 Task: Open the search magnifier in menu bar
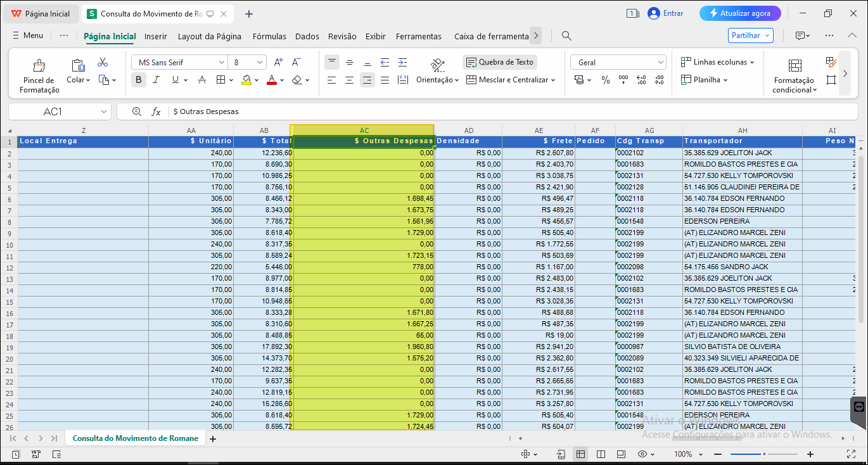coord(567,36)
